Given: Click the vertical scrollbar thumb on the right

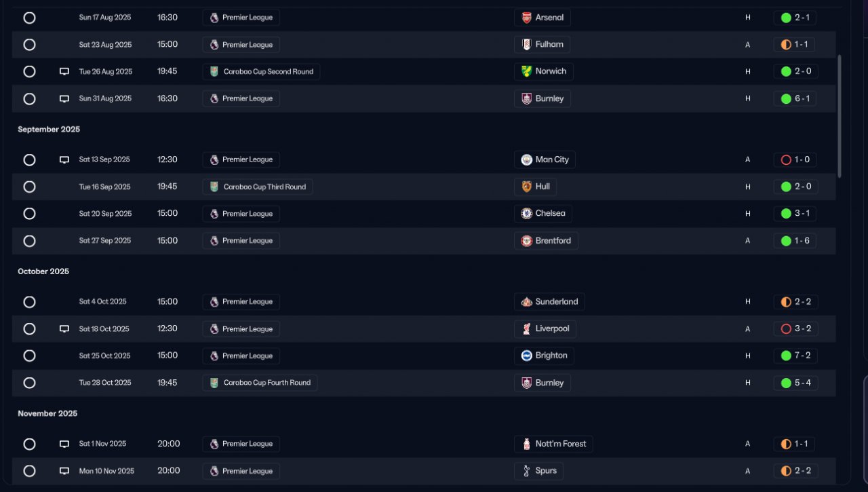Looking at the screenshot, I should coord(840,115).
